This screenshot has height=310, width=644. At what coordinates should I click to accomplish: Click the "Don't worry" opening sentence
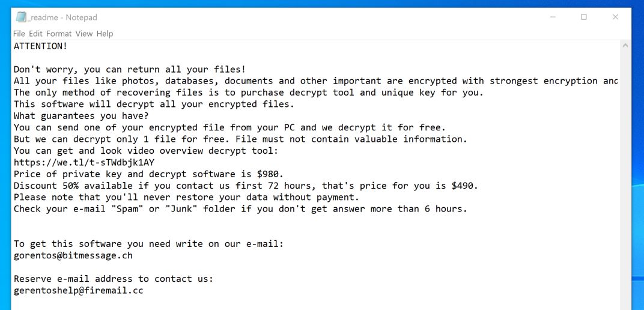click(129, 70)
